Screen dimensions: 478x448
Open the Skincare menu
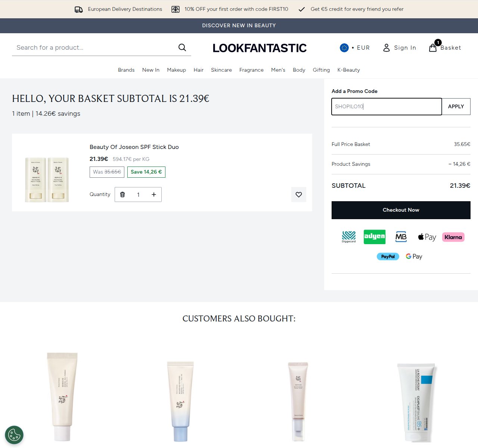point(221,70)
